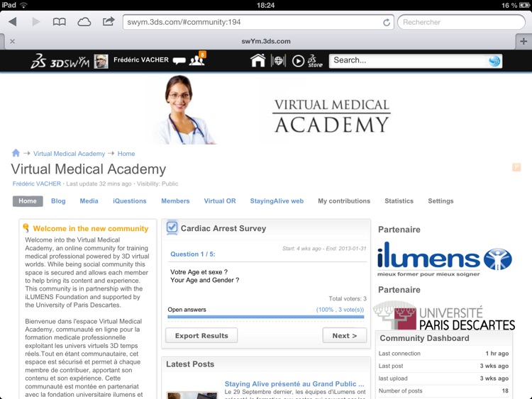This screenshot has width=532, height=399.
Task: Tap the Safari share icon
Action: pos(109,21)
